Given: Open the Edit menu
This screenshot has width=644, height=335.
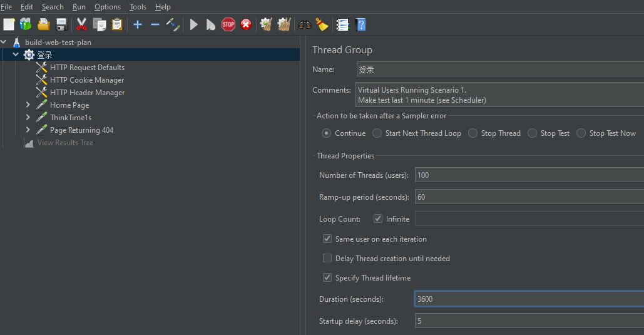Looking at the screenshot, I should [27, 7].
